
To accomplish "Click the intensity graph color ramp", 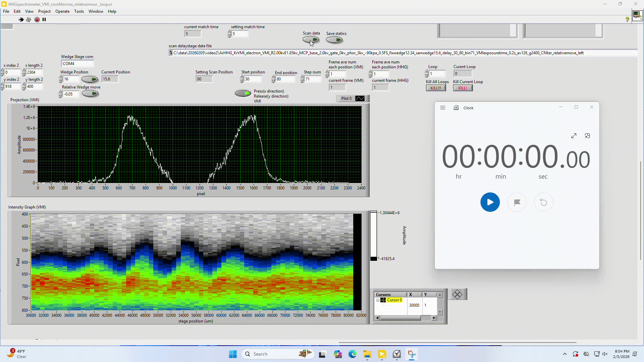I will [x=373, y=235].
